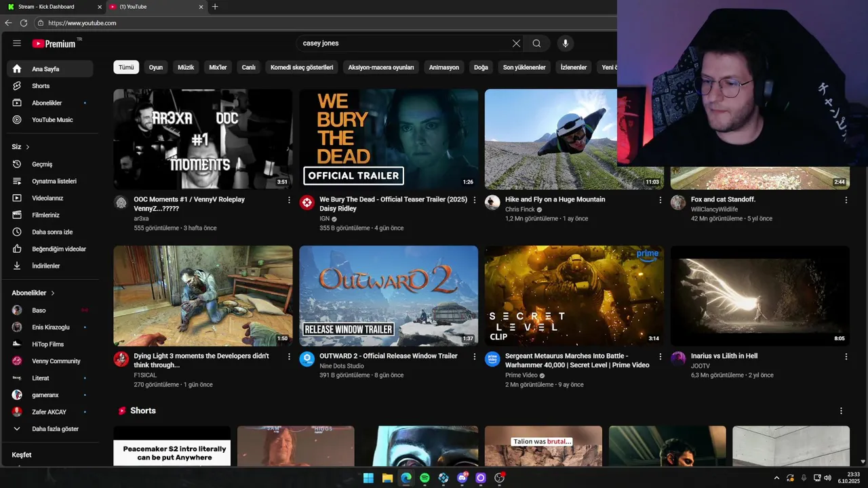Open the We Bury The Dead trailer thumbnail
Screen dimensions: 868x488
coord(389,139)
